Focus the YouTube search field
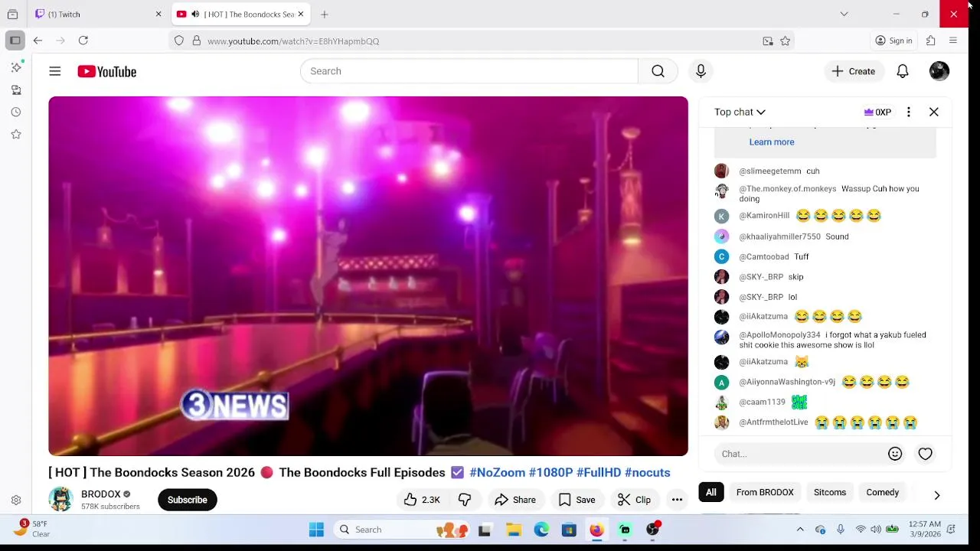The height and width of the screenshot is (551, 980). pyautogui.click(x=469, y=71)
